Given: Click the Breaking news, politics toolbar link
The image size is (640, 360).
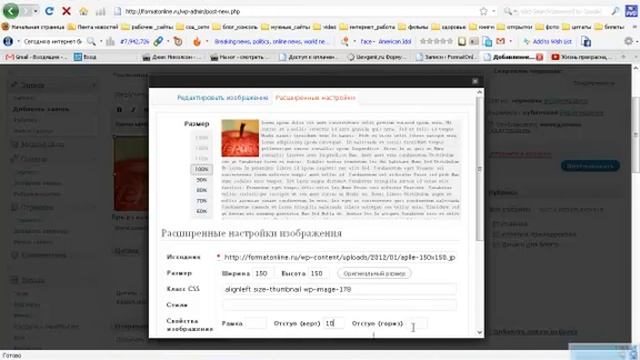Looking at the screenshot, I should coord(271,41).
